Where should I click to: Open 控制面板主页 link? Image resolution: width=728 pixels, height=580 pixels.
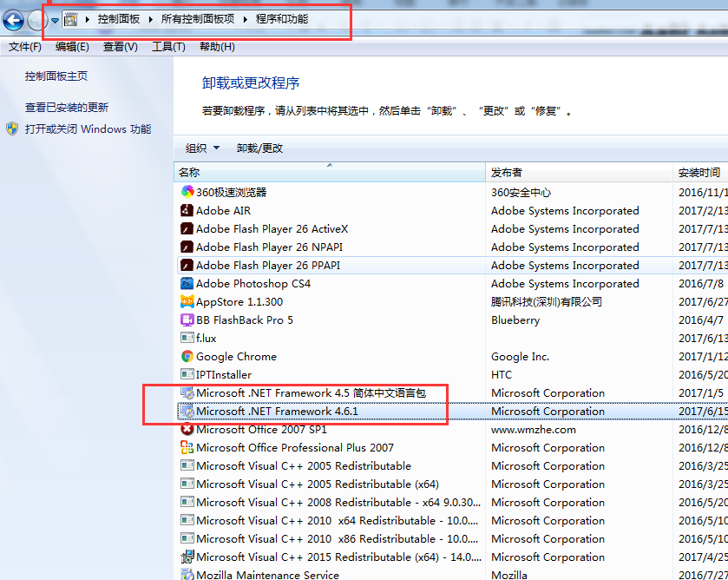pos(56,76)
